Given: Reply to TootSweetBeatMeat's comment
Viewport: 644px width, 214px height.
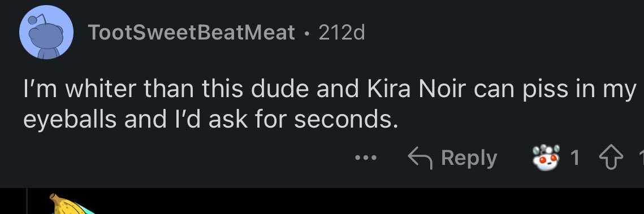Looking at the screenshot, I should point(452,158).
